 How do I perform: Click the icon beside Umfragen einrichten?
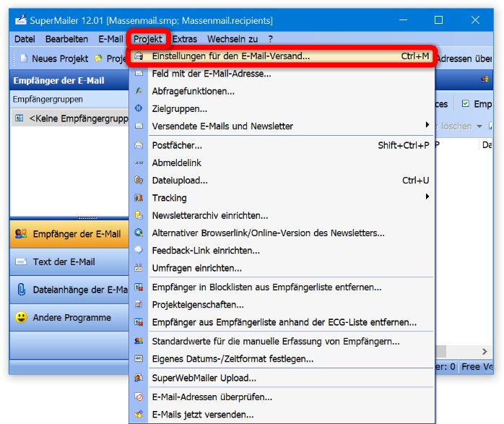[x=139, y=268]
